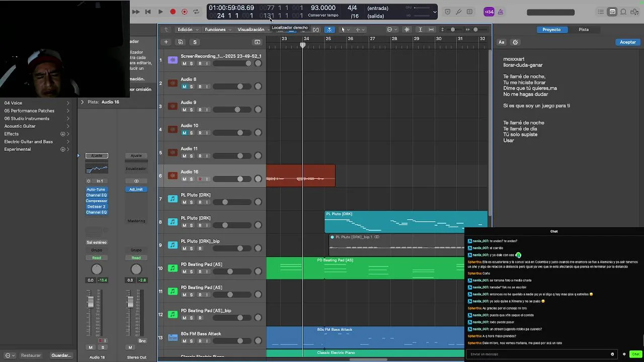This screenshot has height=362, width=644.
Task: Open the Edición menu
Action: tap(187, 30)
